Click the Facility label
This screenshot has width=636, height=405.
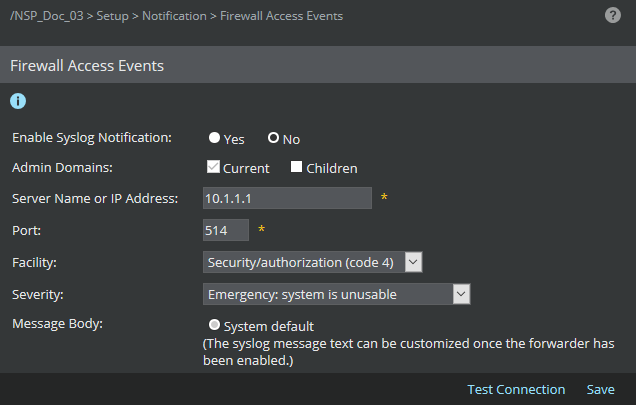click(x=34, y=262)
